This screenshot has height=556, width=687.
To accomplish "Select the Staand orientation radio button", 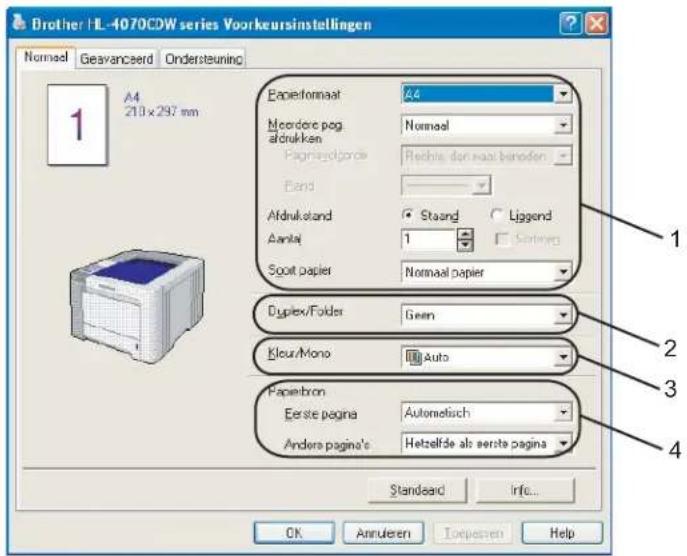I will [x=408, y=215].
